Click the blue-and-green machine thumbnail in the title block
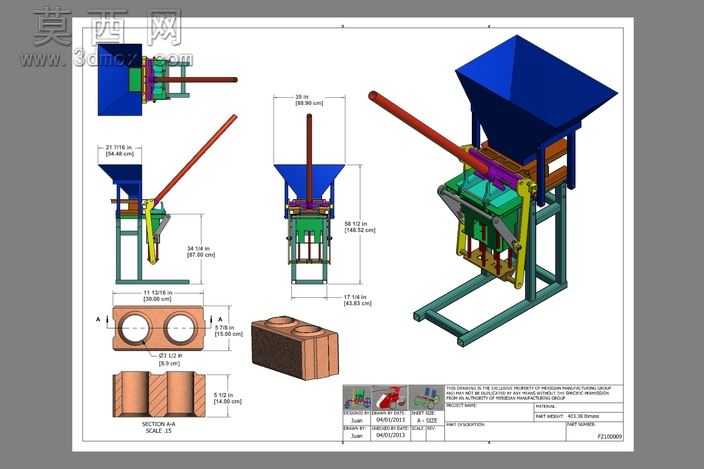Viewport: 704px width, 469px height. point(427,398)
